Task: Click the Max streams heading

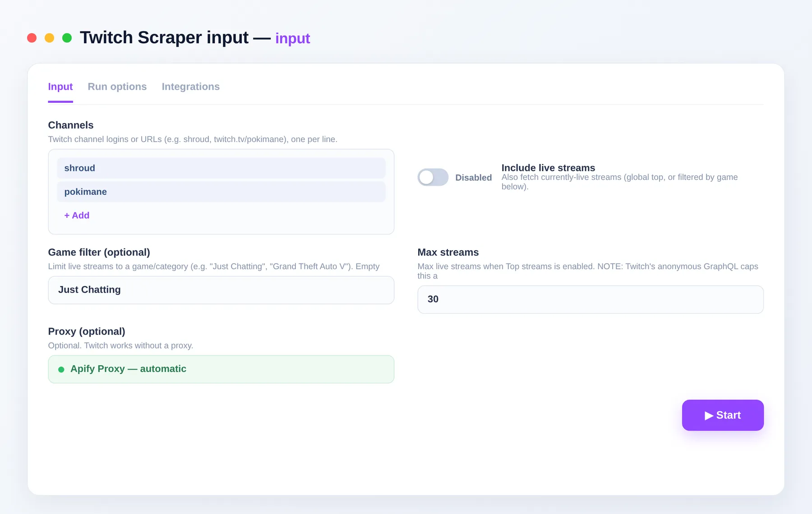Action: (448, 252)
